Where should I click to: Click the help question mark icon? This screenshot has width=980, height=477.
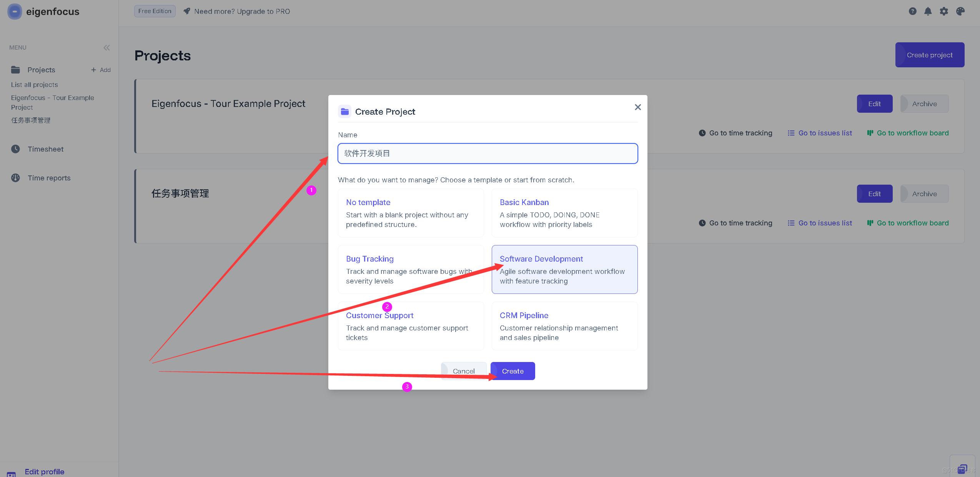coord(912,12)
